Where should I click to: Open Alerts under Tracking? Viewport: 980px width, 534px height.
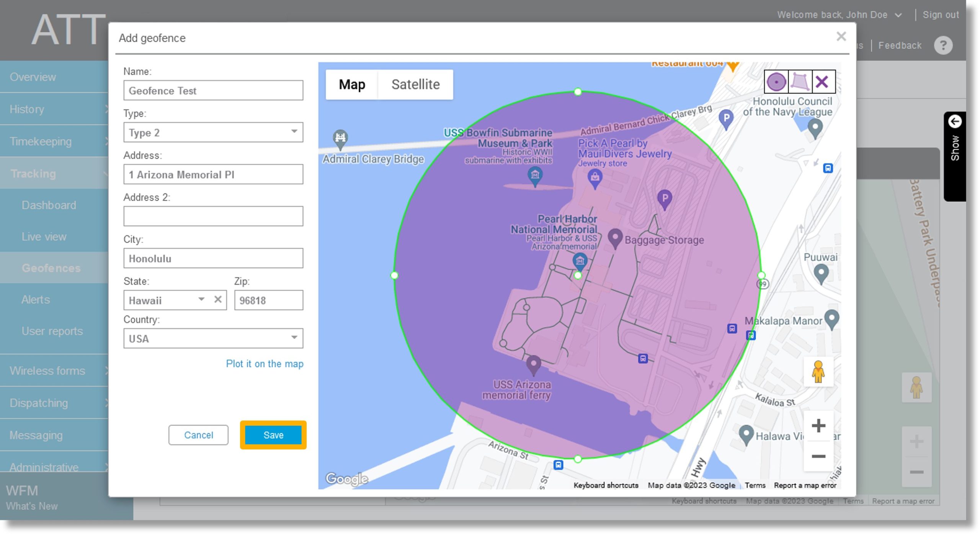(36, 299)
